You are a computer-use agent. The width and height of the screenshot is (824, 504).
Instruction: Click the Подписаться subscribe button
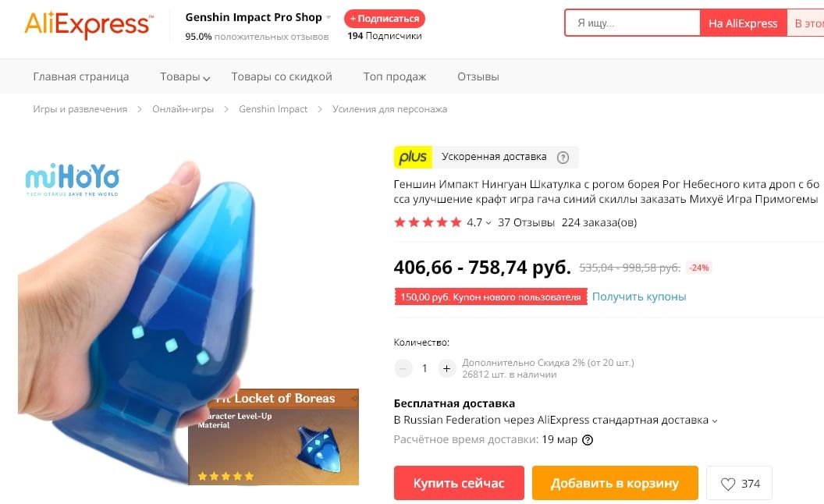tap(385, 19)
